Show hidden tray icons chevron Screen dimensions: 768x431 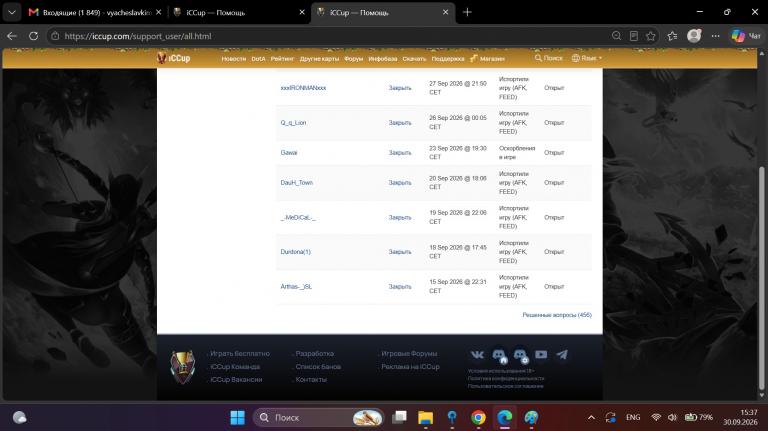pyautogui.click(x=591, y=417)
